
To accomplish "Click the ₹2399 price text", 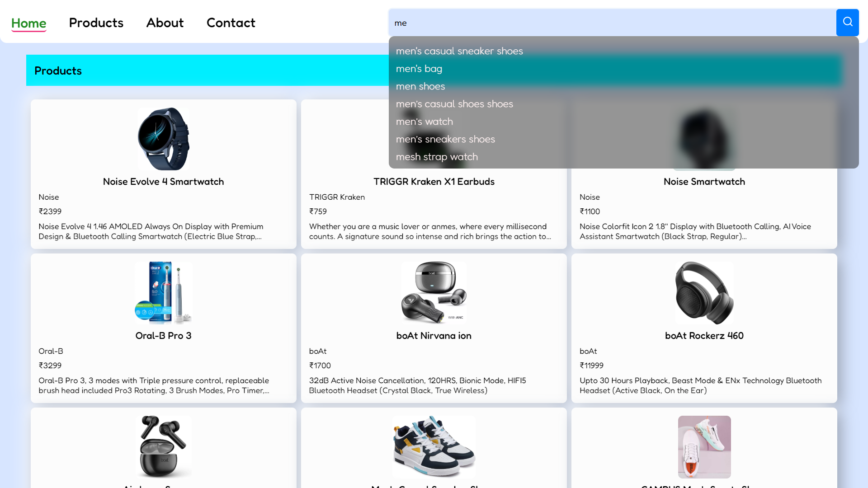I will (50, 211).
